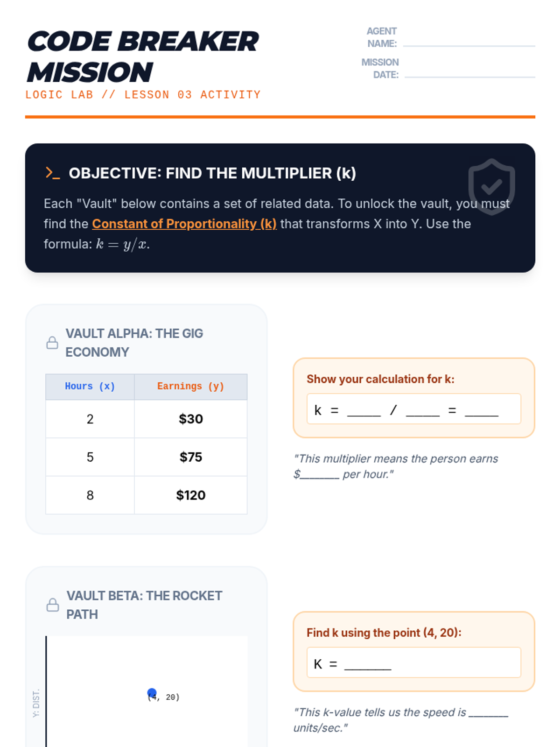Screen dimensions: 560x747
Task: Click the K = answer box for rocket
Action: [x=413, y=662]
